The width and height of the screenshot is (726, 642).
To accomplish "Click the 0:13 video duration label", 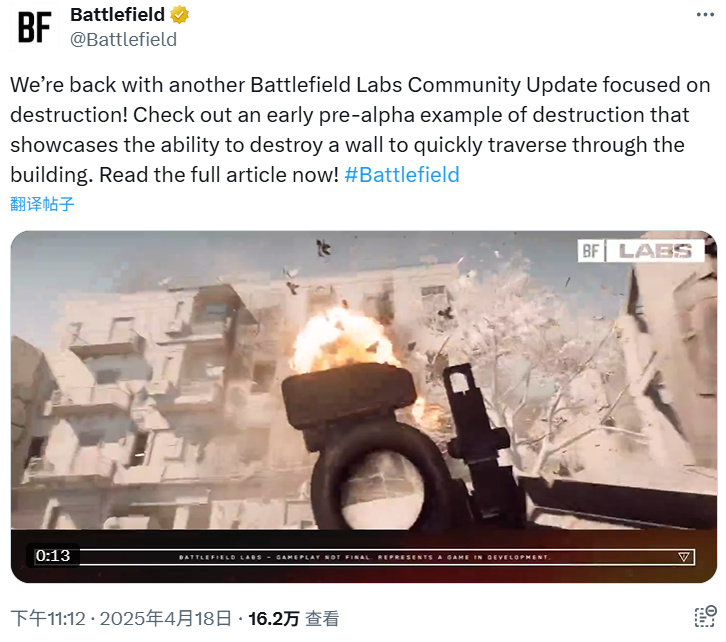I will (53, 555).
